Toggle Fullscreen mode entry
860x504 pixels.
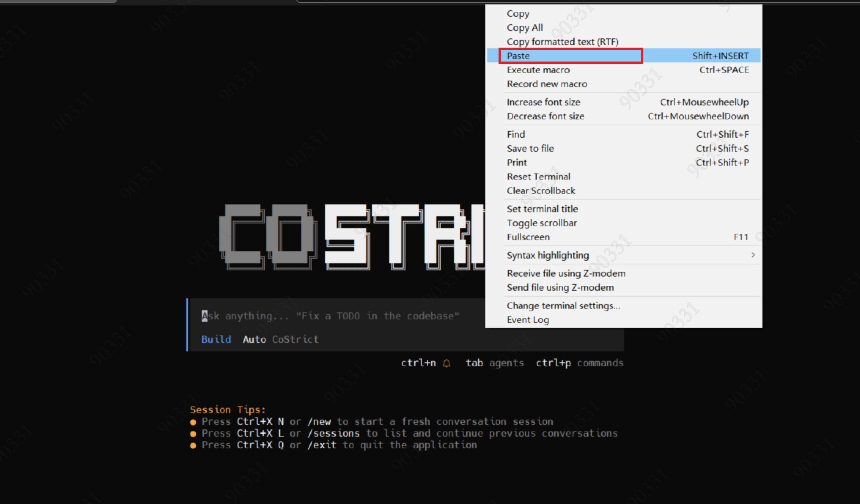click(528, 237)
